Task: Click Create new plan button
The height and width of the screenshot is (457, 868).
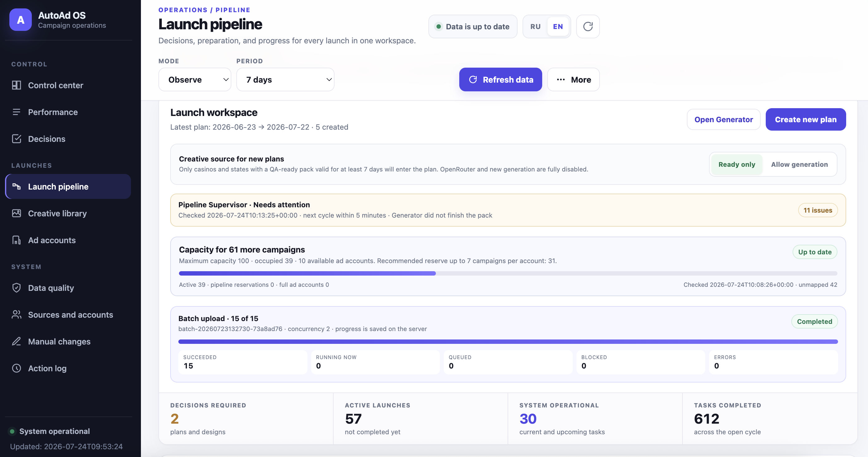Action: point(806,119)
